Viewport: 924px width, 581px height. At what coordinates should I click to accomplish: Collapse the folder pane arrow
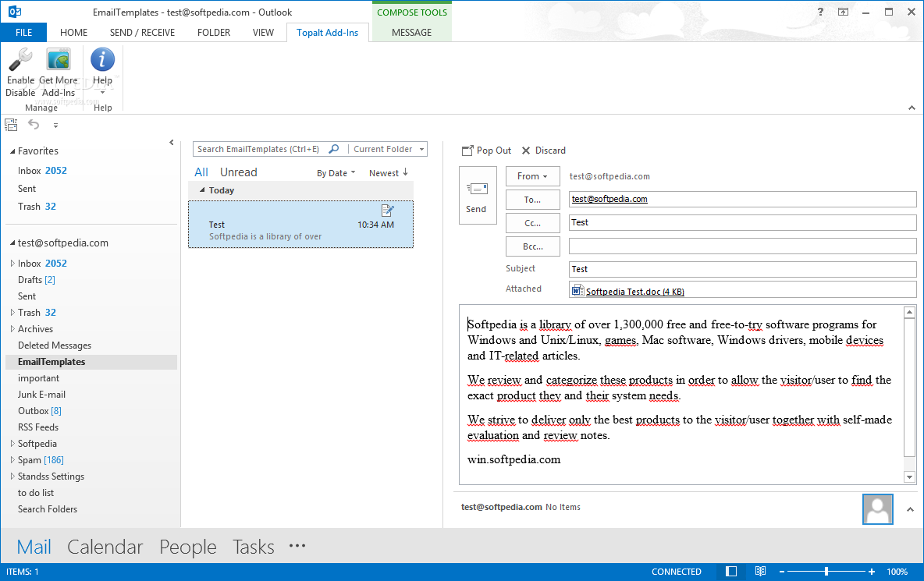[x=172, y=143]
